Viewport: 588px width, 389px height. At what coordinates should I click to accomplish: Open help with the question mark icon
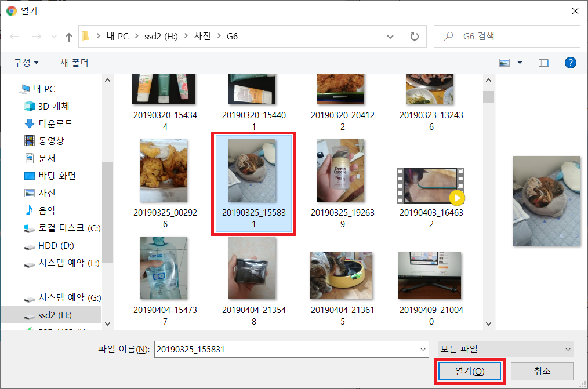(571, 63)
